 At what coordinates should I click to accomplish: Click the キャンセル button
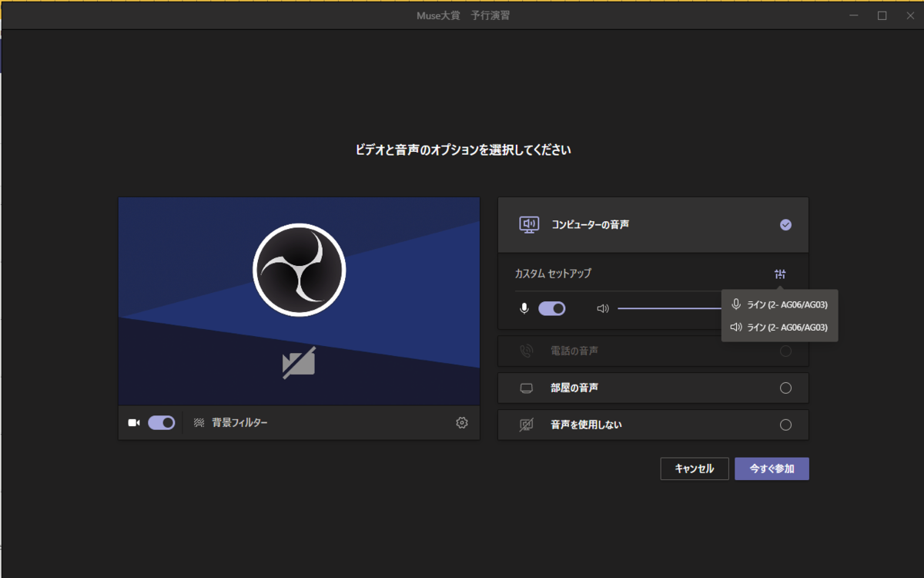(x=694, y=468)
